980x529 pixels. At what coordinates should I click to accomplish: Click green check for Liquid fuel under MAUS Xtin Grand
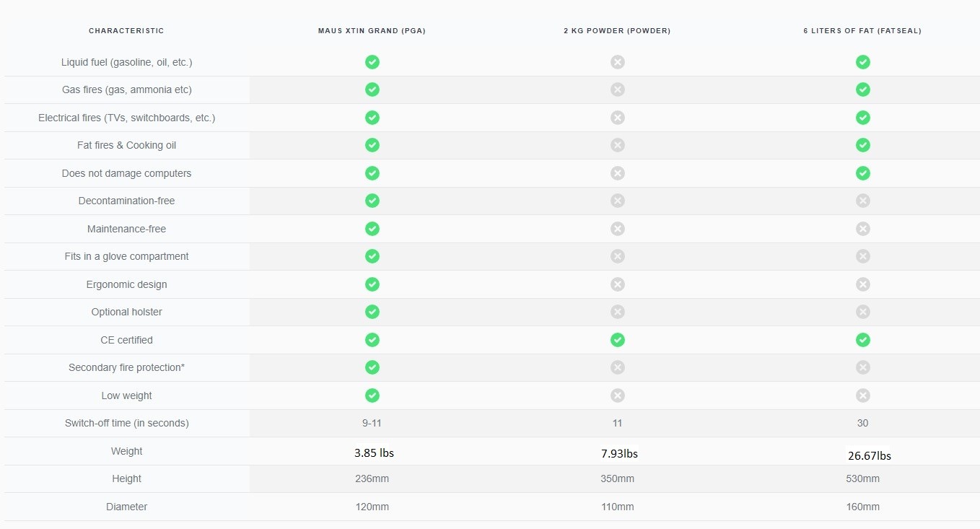click(x=372, y=62)
